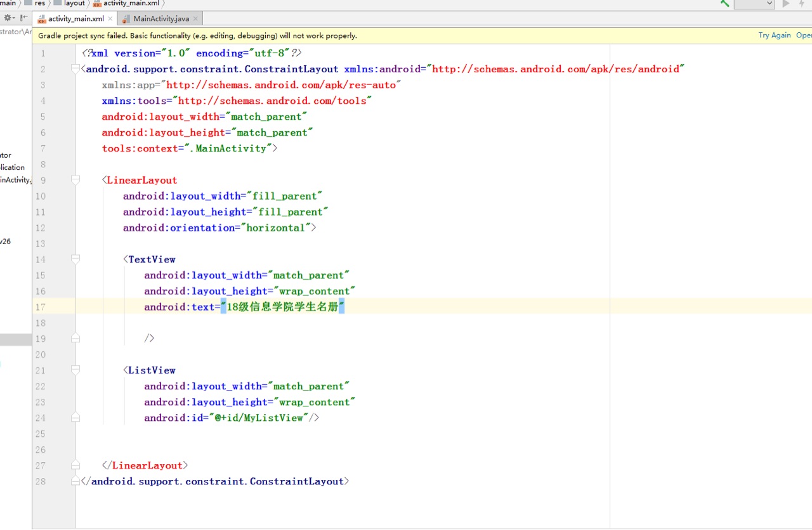Click the green Make Project hammer icon

point(724,4)
